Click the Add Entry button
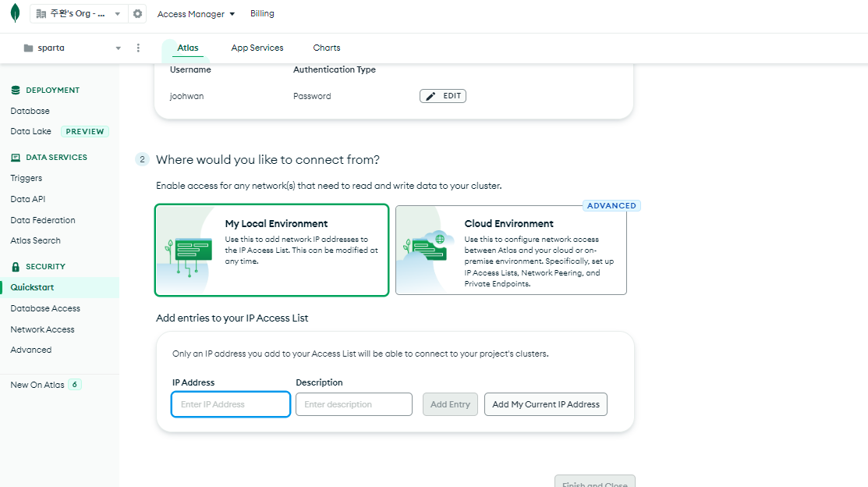Screen dimensions: 868x487 pyautogui.click(x=450, y=404)
